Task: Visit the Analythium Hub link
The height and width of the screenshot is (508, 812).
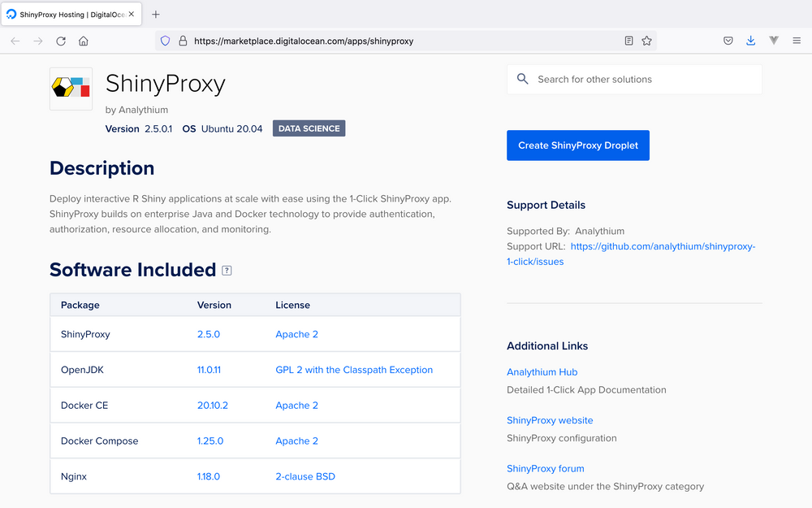Action: (542, 371)
